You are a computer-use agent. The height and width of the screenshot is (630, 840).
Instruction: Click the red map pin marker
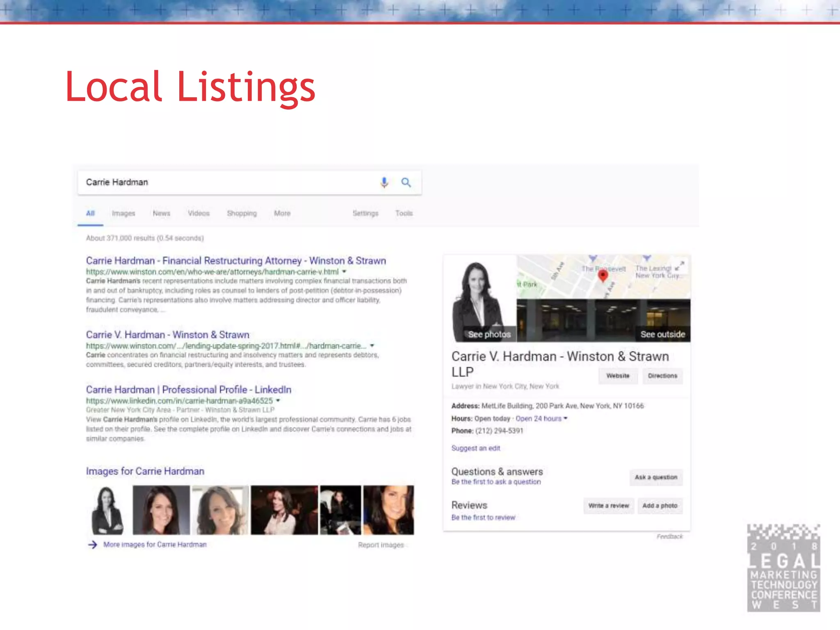pos(603,275)
